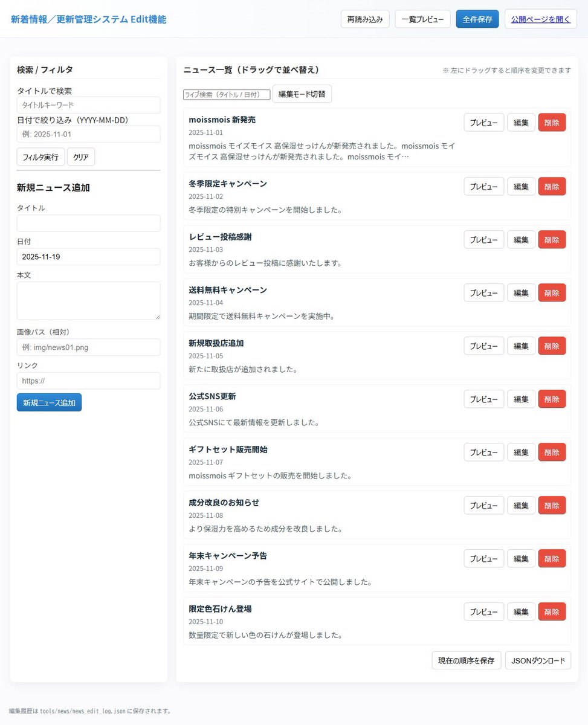This screenshot has height=725, width=588.
Task: Click the 再読み込み button in the header
Action: pos(364,19)
